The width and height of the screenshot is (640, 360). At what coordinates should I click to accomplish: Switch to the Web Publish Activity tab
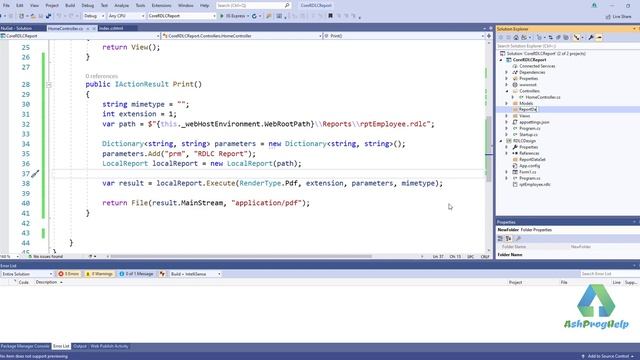coord(109,346)
